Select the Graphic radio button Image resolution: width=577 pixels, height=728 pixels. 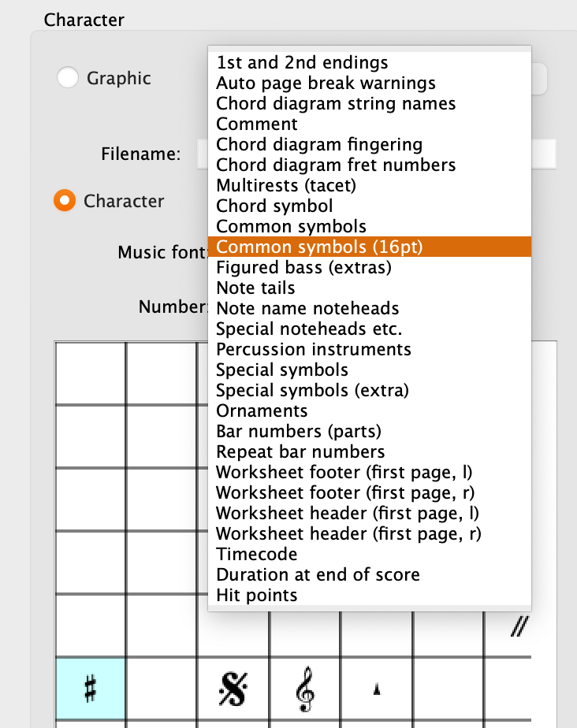pos(68,78)
